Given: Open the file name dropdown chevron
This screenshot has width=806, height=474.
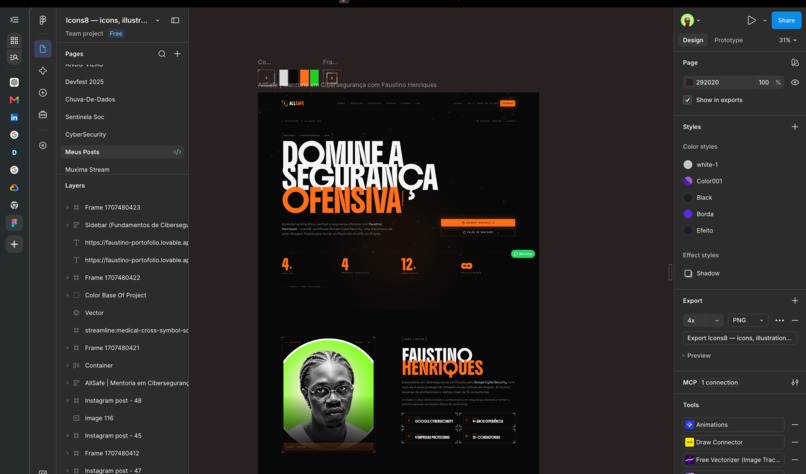Looking at the screenshot, I should pyautogui.click(x=157, y=21).
